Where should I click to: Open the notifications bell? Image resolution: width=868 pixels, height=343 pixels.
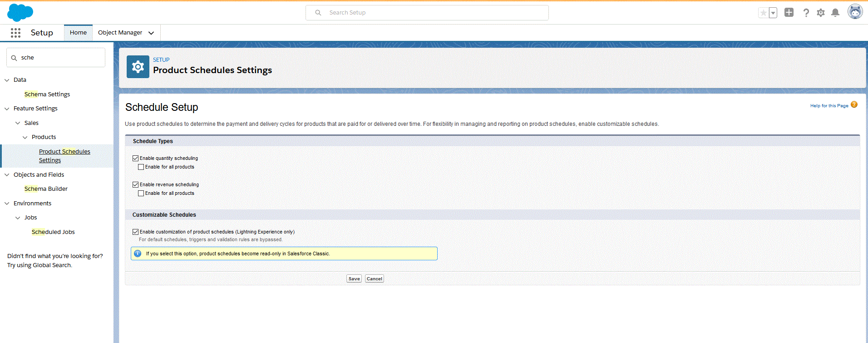835,13
